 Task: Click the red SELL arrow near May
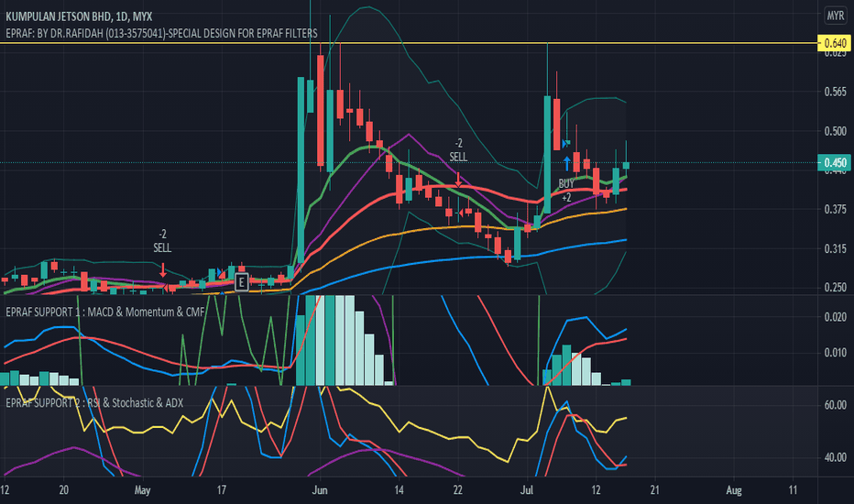point(163,269)
